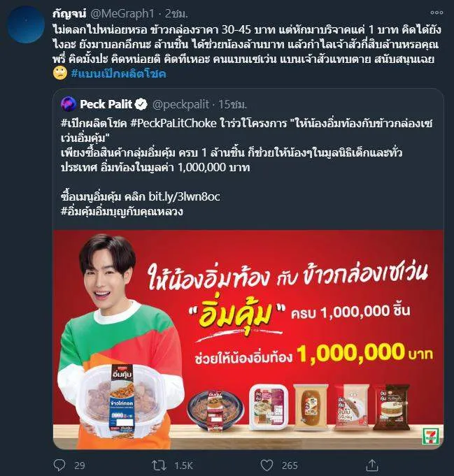Open Peck Palit's small profile avatar
The width and height of the screenshot is (454, 476).
point(69,104)
